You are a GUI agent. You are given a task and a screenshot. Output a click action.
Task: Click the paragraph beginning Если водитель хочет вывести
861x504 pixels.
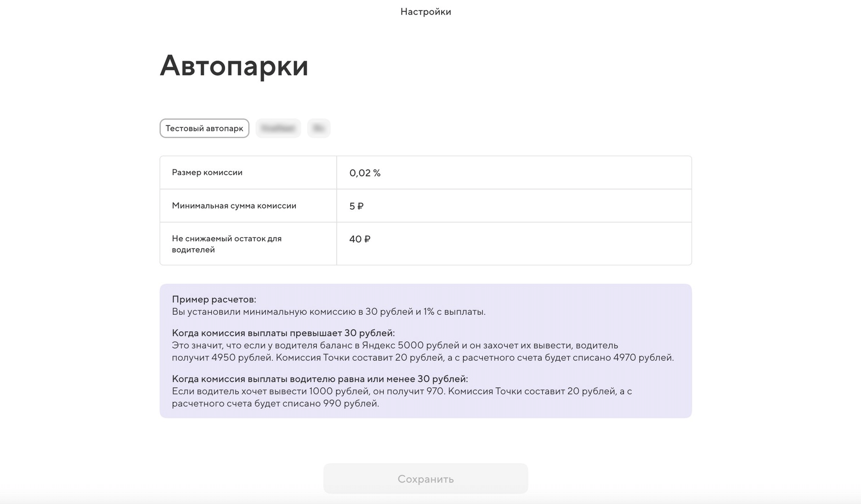402,391
